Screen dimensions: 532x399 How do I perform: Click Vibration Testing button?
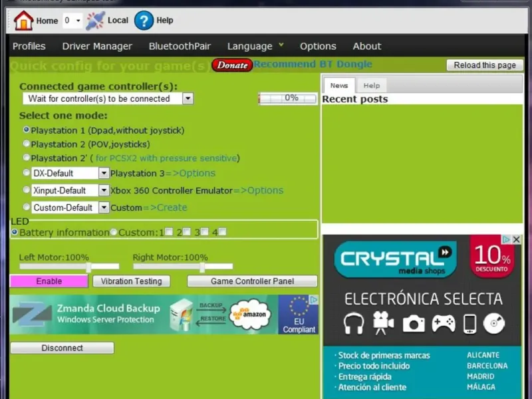pos(131,281)
